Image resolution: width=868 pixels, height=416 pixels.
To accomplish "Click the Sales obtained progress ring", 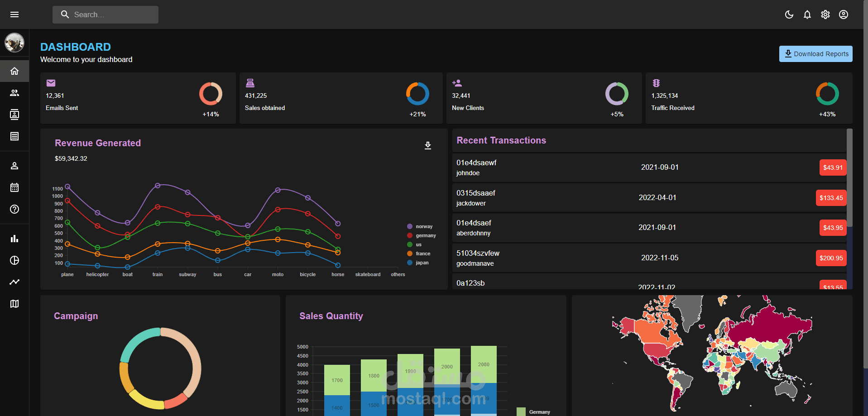I will pos(417,94).
